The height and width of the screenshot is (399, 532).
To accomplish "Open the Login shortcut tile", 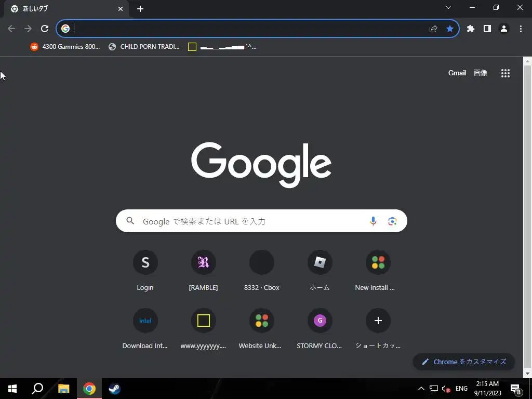I will click(145, 271).
